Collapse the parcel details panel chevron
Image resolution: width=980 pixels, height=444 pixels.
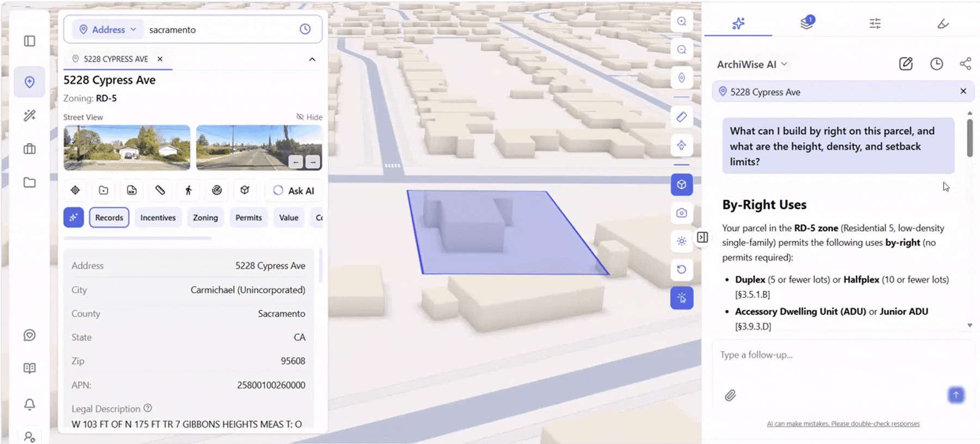(x=312, y=59)
